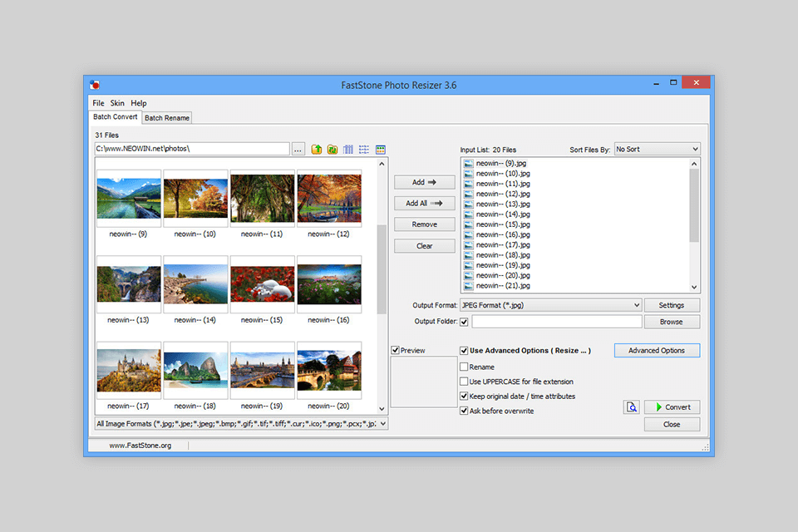Open the File menu
The width and height of the screenshot is (798, 532).
(x=98, y=103)
